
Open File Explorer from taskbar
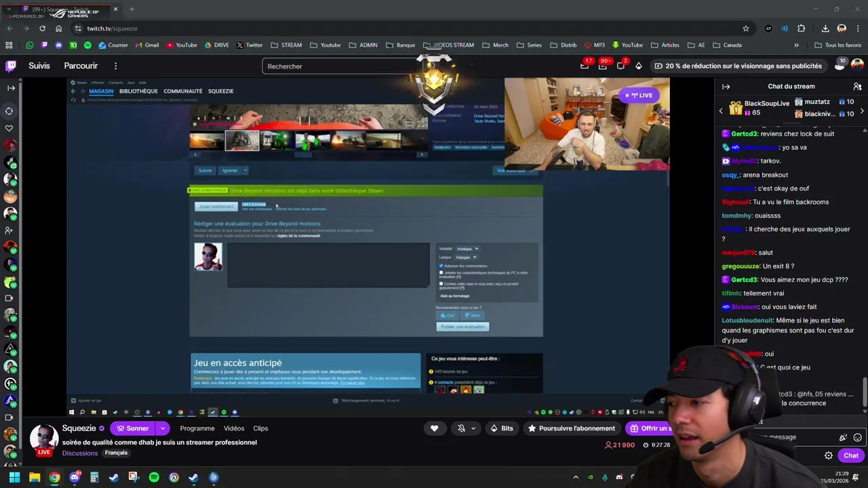[35, 477]
